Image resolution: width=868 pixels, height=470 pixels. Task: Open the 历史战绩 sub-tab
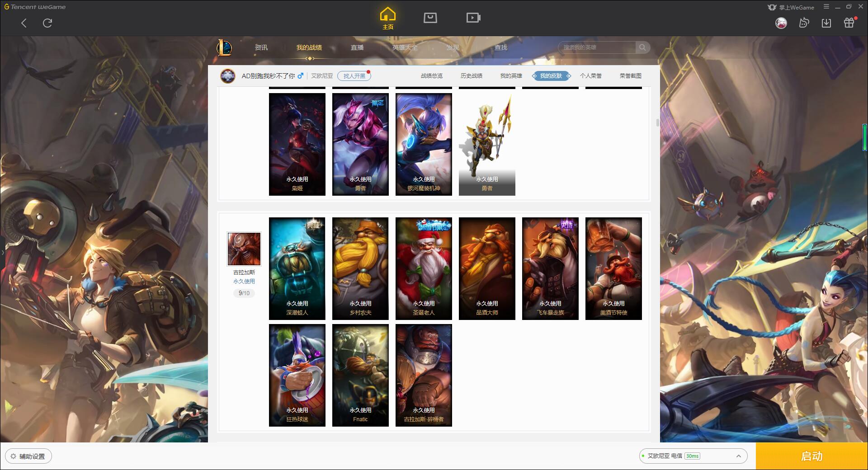point(472,76)
